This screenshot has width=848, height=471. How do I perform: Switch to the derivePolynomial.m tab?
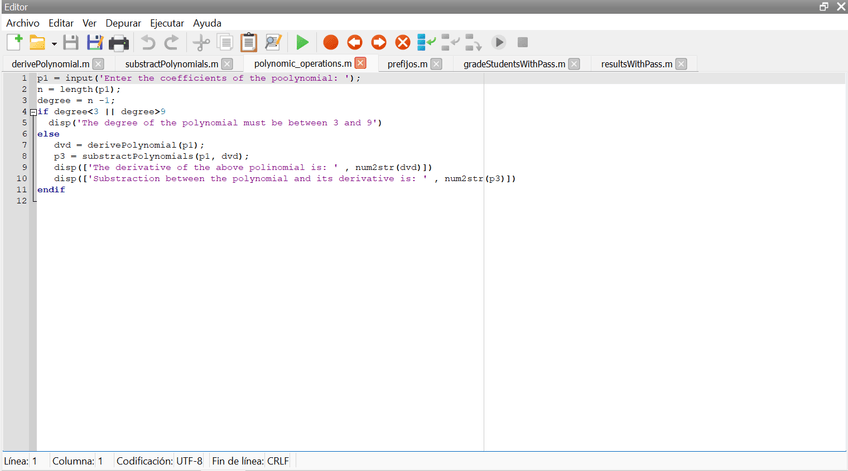50,64
